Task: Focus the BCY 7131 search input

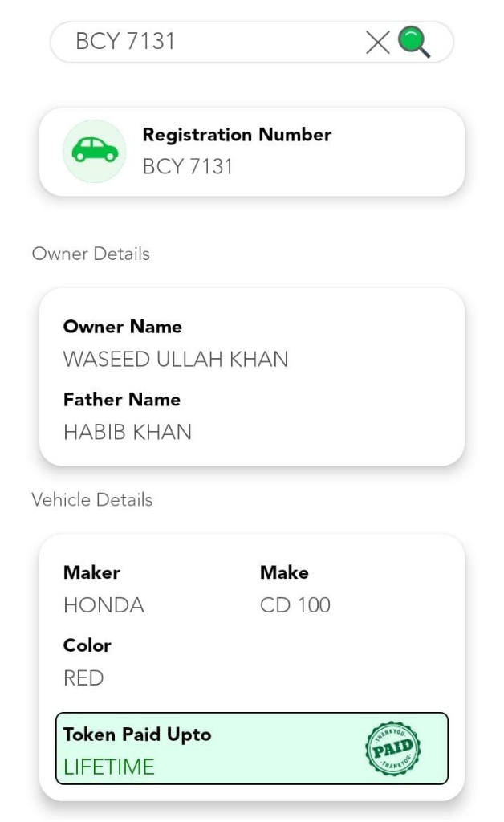Action: click(209, 42)
